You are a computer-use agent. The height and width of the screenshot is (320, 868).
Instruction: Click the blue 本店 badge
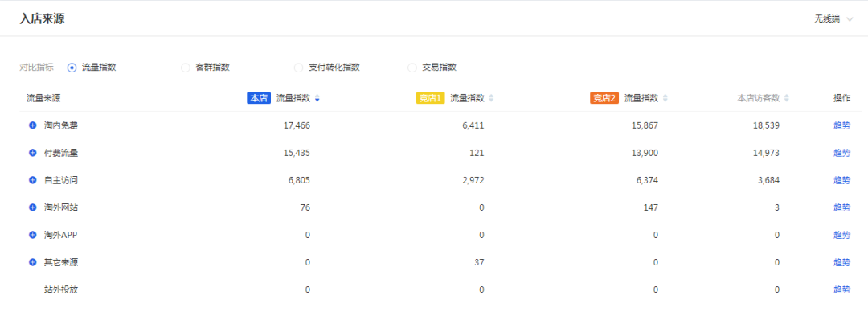(x=259, y=98)
